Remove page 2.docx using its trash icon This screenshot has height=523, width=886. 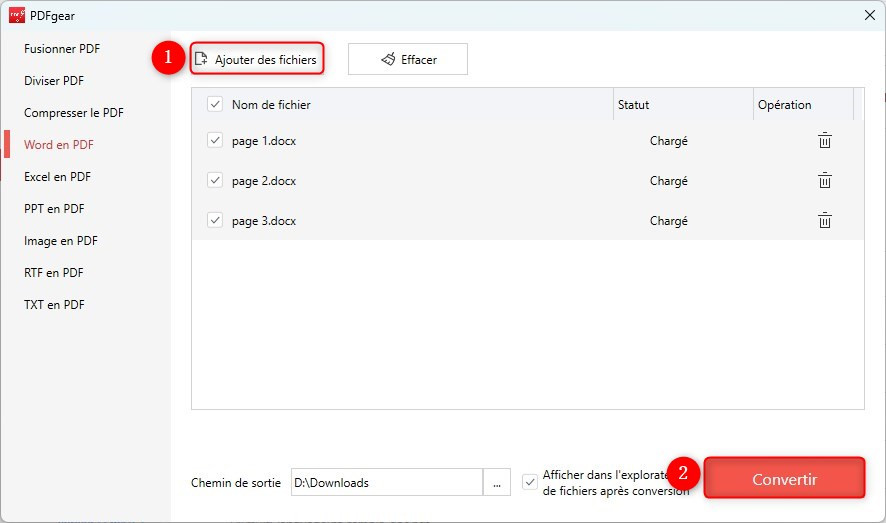tap(824, 180)
